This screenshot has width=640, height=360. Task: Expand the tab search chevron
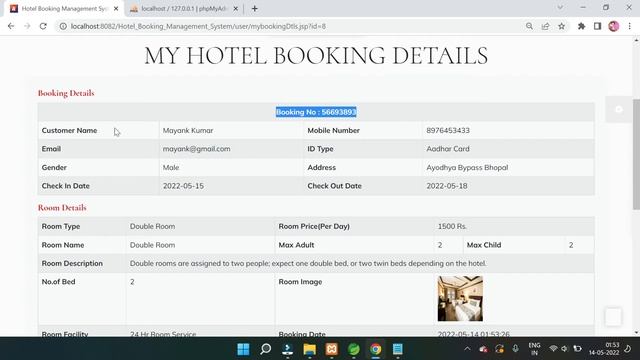pos(560,7)
